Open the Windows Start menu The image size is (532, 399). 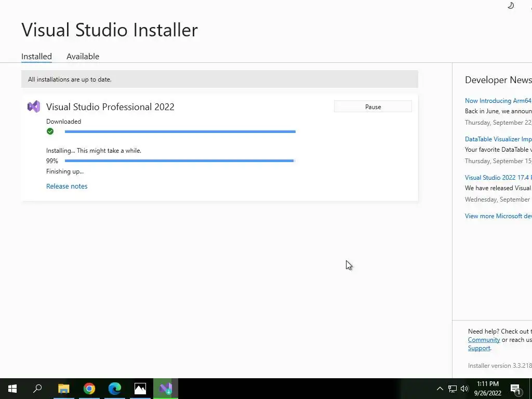point(12,389)
